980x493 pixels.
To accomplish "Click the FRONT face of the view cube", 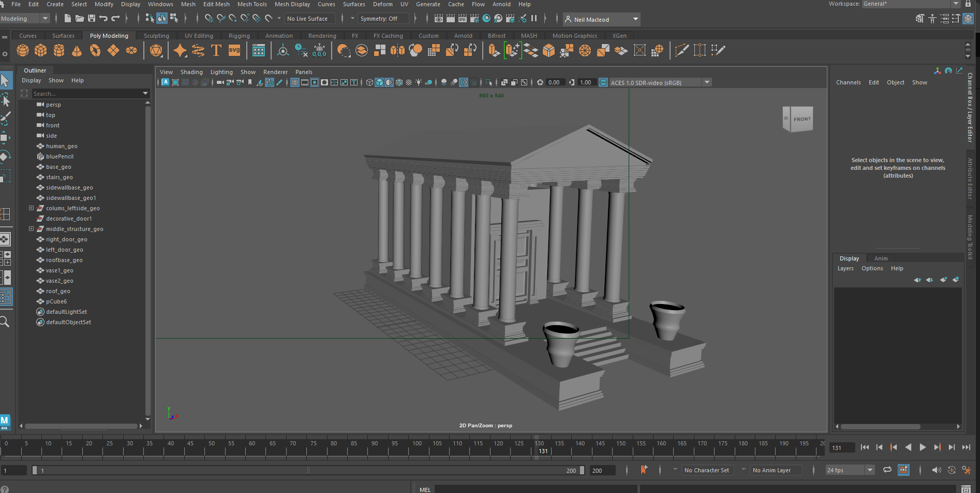I will (802, 119).
